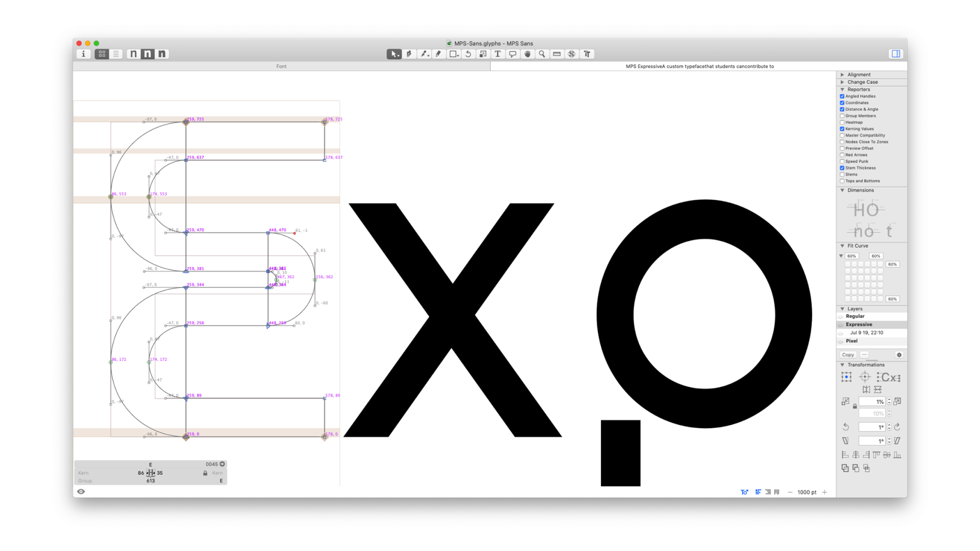Toggle preview eye icon at bottom left

81,492
